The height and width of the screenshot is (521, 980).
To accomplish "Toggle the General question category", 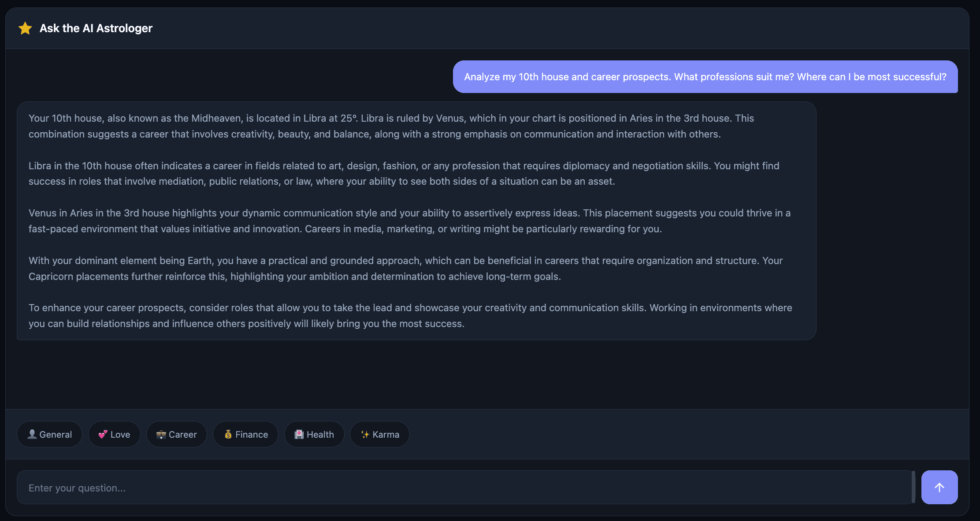I will click(x=49, y=434).
